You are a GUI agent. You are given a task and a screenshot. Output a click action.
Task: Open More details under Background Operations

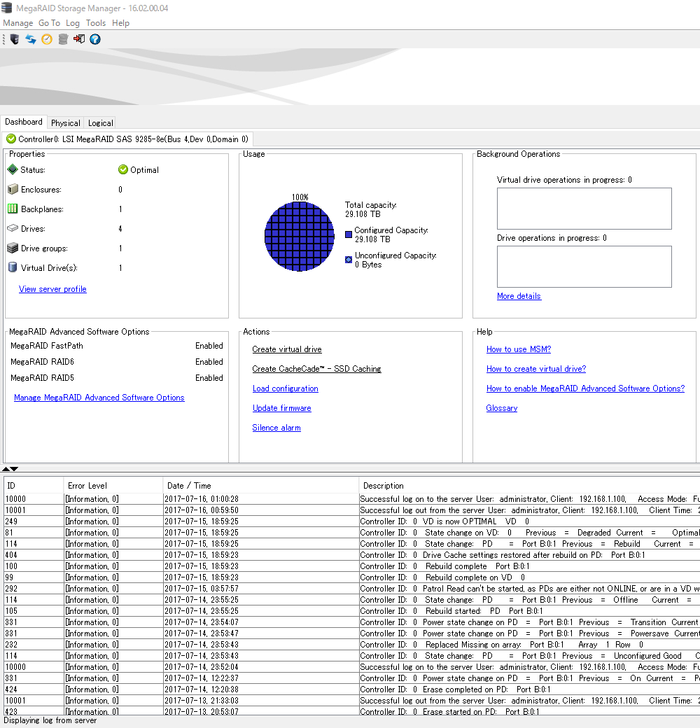coord(519,295)
